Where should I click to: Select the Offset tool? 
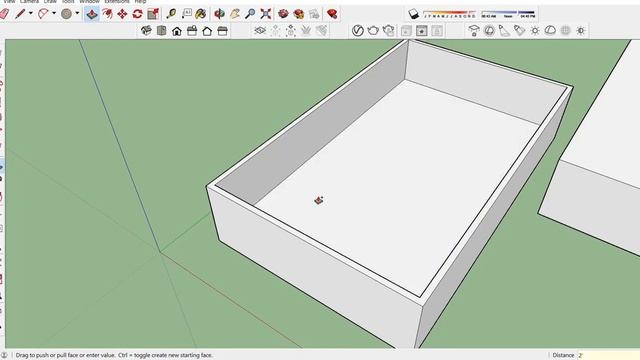tap(107, 14)
